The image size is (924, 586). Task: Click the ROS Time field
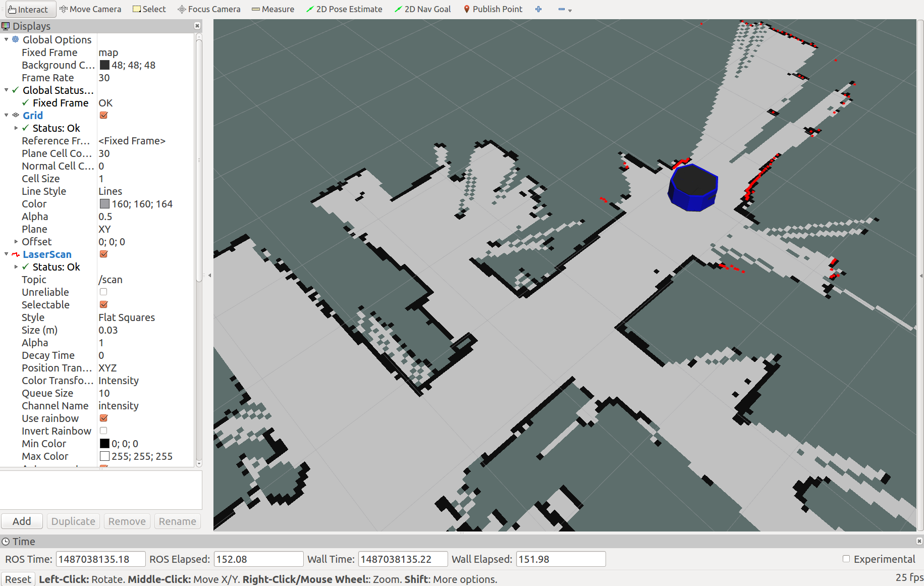pyautogui.click(x=100, y=559)
